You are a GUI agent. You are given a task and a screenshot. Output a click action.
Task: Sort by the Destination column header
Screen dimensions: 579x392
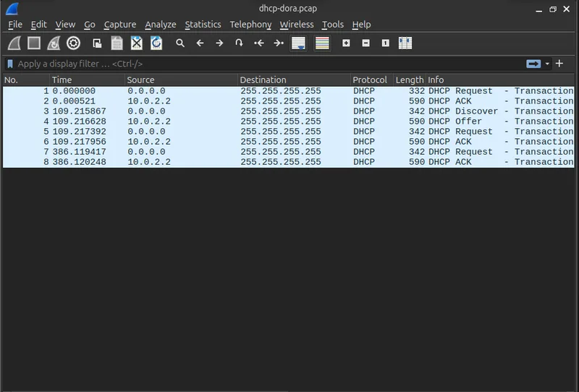tap(294, 80)
